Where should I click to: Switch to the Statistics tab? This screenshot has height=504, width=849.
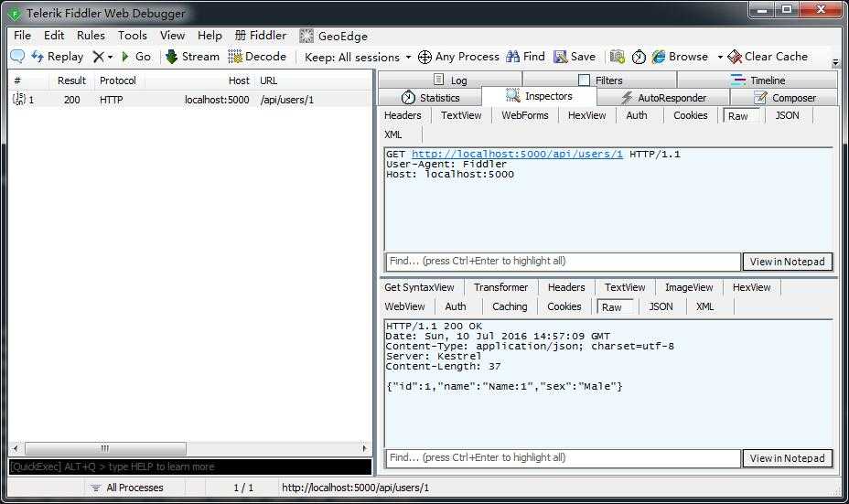point(431,98)
